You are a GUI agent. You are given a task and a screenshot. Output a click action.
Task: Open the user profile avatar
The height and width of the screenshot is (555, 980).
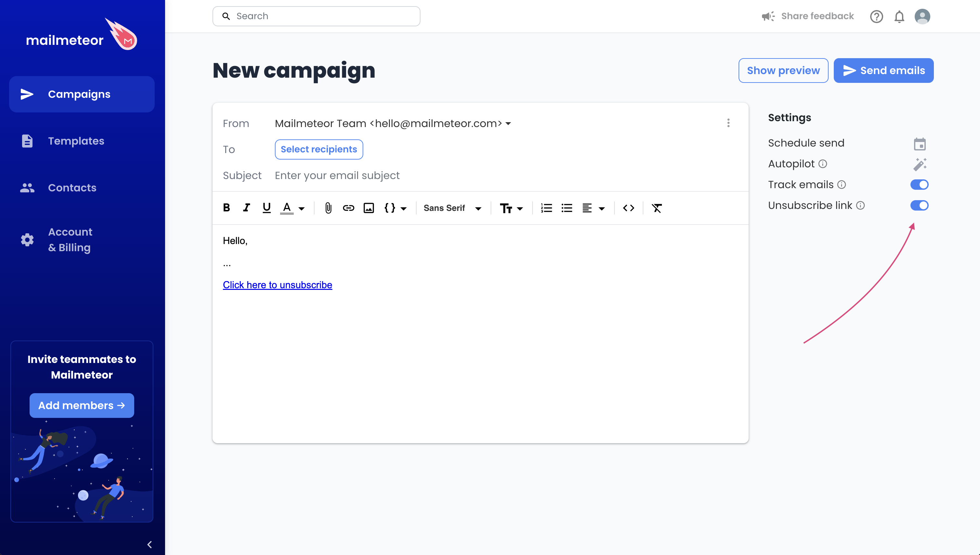coord(922,16)
